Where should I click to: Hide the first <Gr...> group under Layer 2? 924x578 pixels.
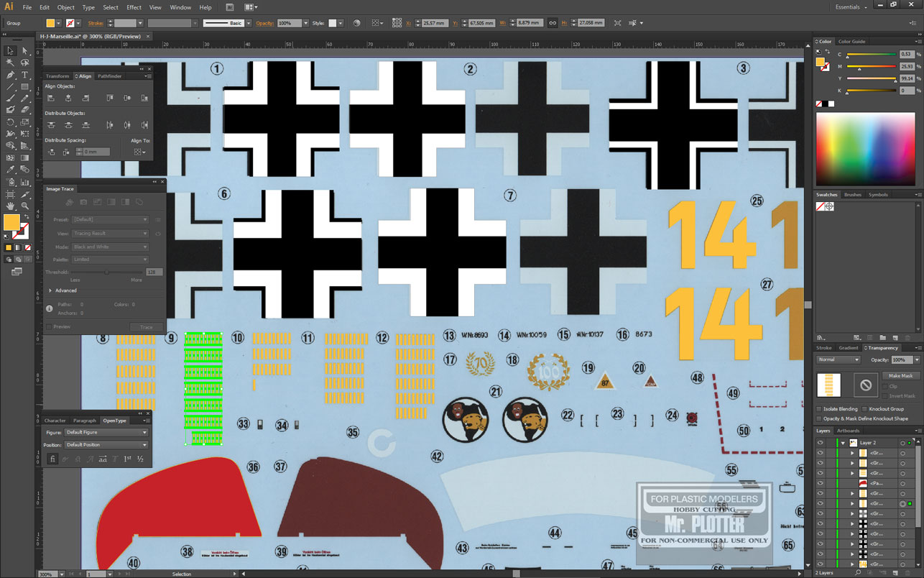point(820,453)
